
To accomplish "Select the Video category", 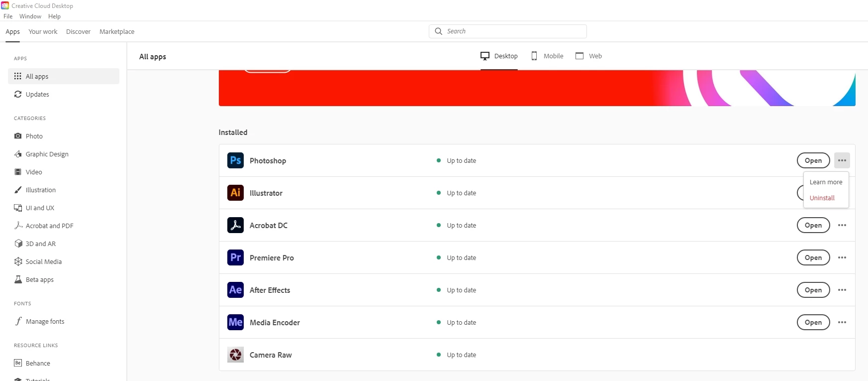I will [x=64, y=172].
